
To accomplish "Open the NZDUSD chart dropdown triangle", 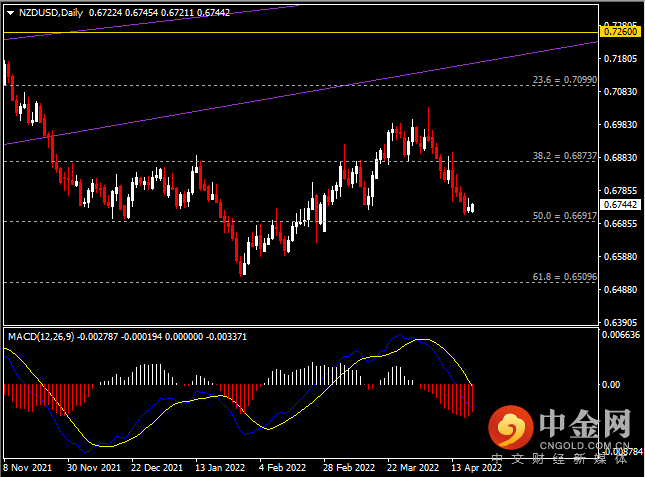I will pyautogui.click(x=10, y=14).
